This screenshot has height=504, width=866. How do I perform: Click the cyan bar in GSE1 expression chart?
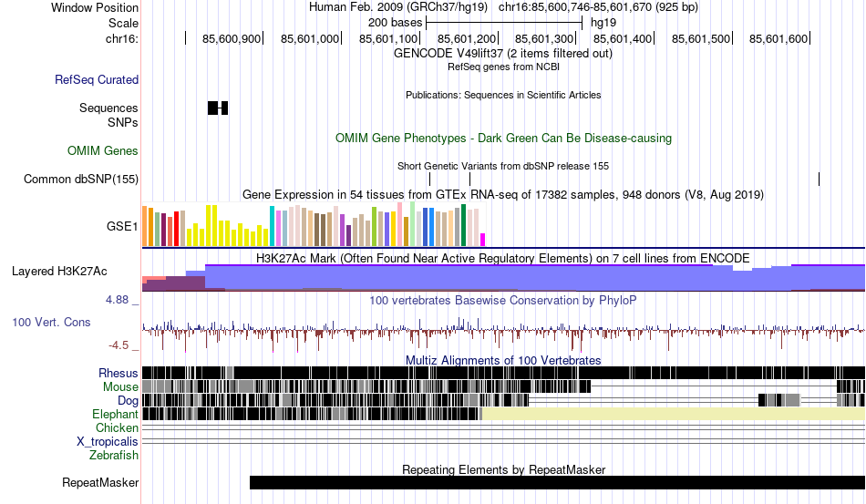click(272, 226)
